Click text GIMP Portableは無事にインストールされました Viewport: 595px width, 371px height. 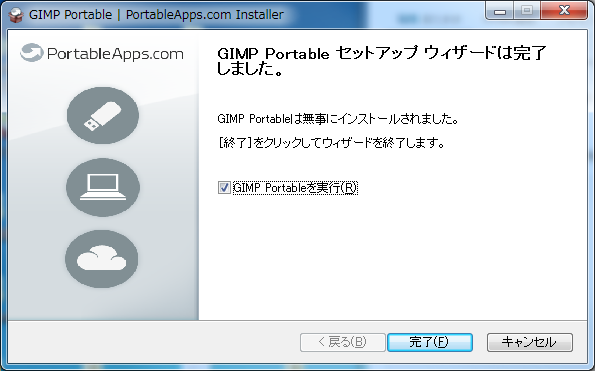coord(338,119)
